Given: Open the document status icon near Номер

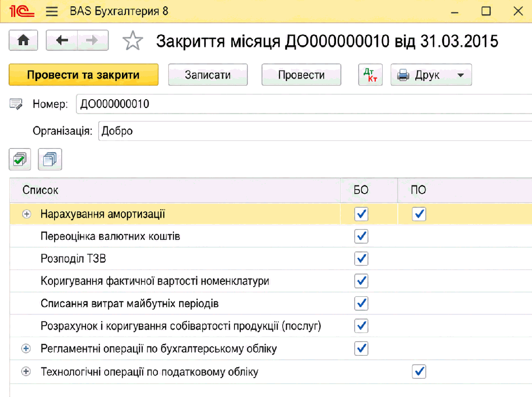Looking at the screenshot, I should point(16,105).
